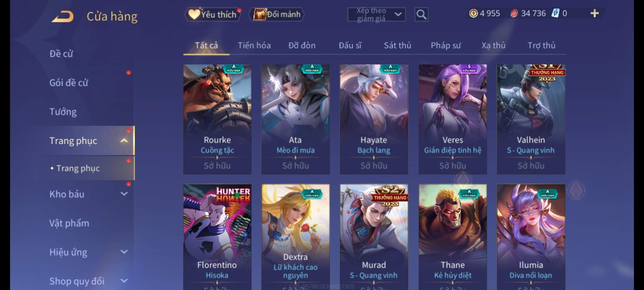This screenshot has width=644, height=290.
Task: Switch to the Sát thủ tab
Action: point(397,45)
